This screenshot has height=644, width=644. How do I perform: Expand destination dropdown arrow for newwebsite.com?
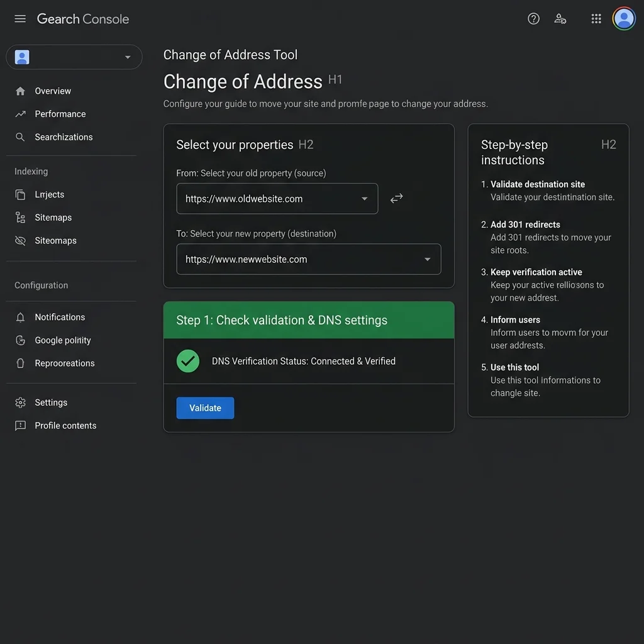(x=427, y=259)
